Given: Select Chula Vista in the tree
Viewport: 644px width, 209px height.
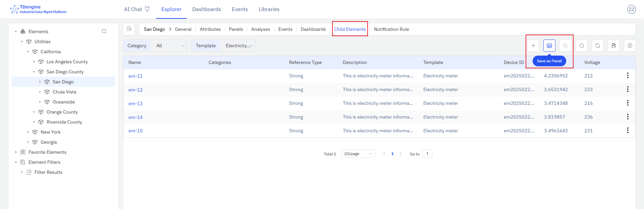Looking at the screenshot, I should (64, 92).
